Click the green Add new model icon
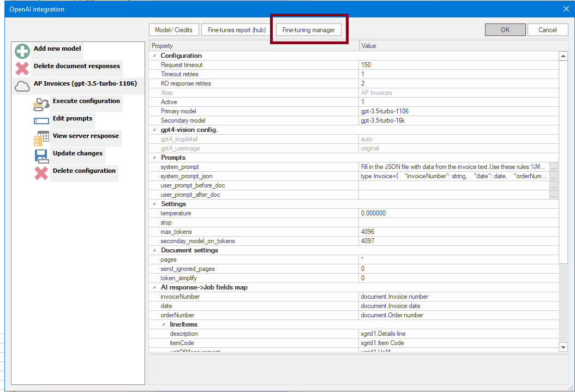The width and height of the screenshot is (575, 392). [22, 52]
